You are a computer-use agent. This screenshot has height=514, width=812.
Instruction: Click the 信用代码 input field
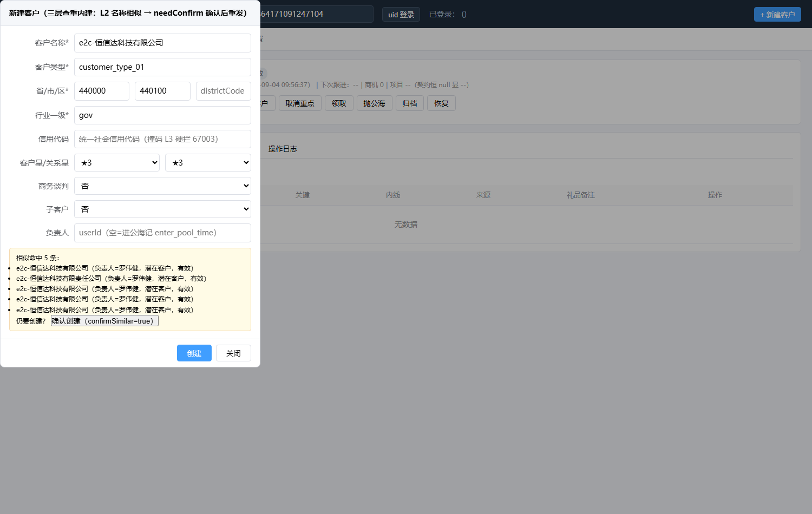(x=162, y=139)
